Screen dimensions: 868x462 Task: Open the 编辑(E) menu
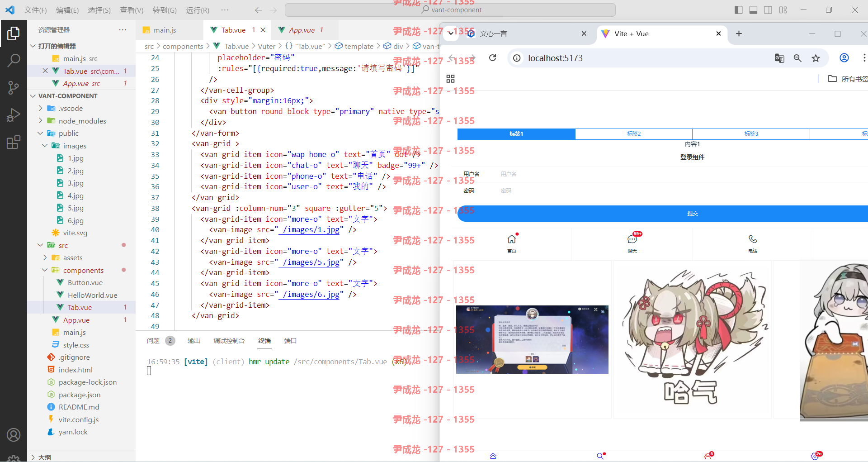point(67,10)
